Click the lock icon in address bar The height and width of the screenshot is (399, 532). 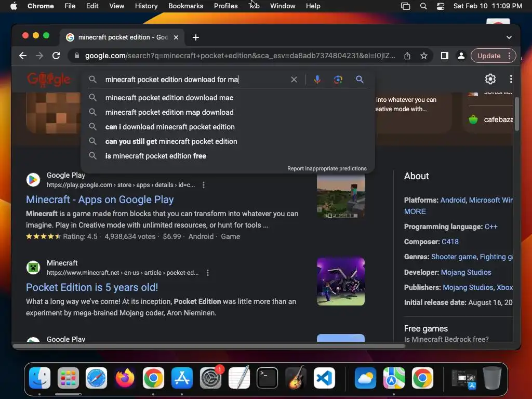[77, 56]
